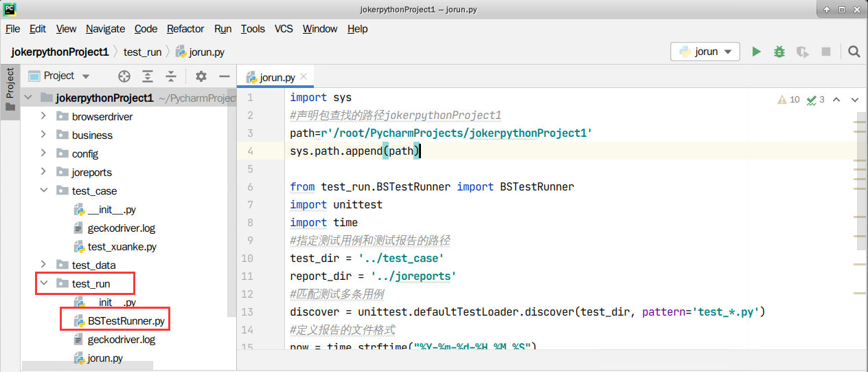Expand the config folder arrow
The width and height of the screenshot is (868, 372).
click(43, 153)
